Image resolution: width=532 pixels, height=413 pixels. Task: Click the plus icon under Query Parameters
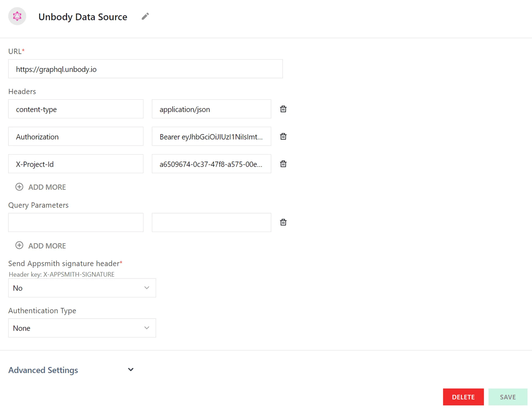(19, 245)
